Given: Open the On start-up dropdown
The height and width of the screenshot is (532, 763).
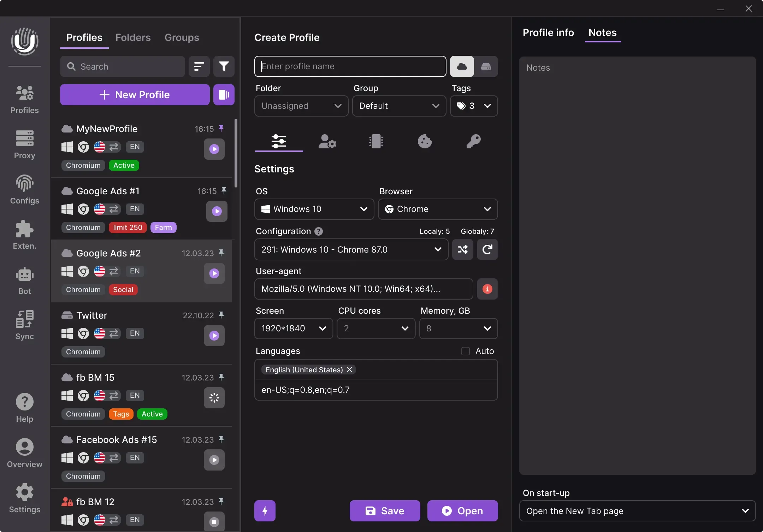Looking at the screenshot, I should point(637,511).
